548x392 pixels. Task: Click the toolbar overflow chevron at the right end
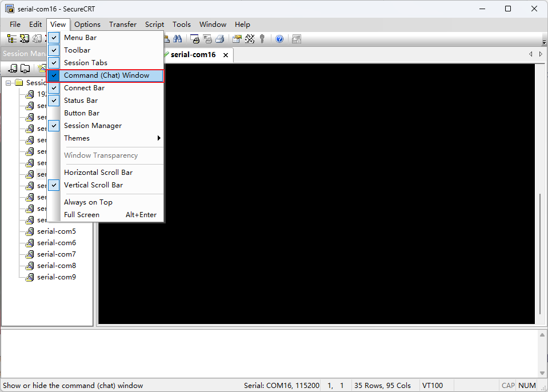pos(544,42)
